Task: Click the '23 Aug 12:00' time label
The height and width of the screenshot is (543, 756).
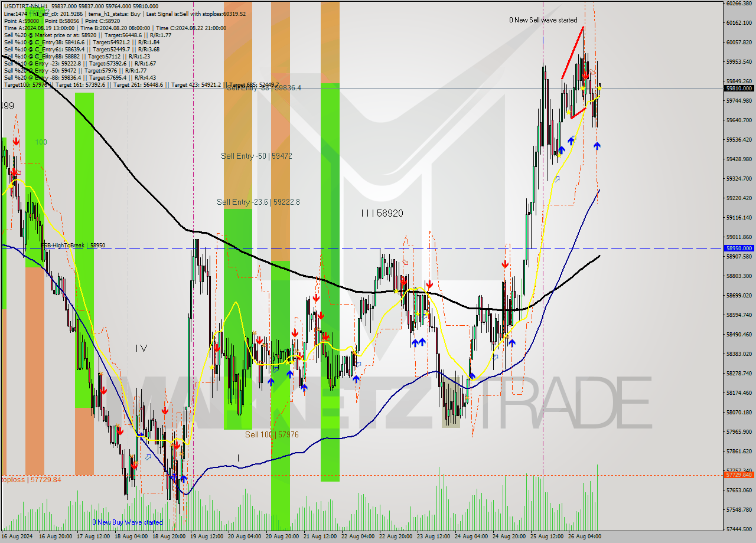Action: click(x=434, y=537)
